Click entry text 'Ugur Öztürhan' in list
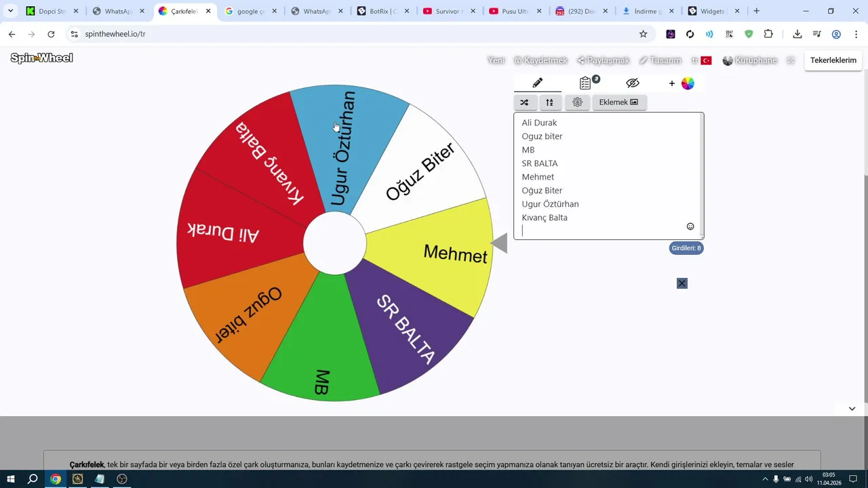Viewport: 868px width, 488px height. point(550,204)
